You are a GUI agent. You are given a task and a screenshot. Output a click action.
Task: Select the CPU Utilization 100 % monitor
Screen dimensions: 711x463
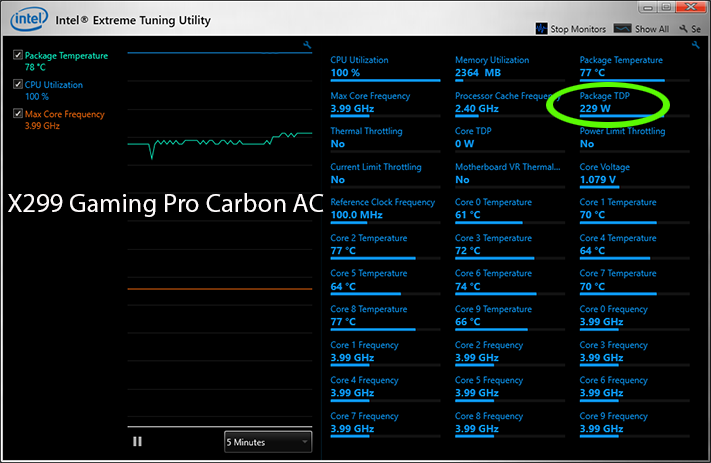(385, 67)
